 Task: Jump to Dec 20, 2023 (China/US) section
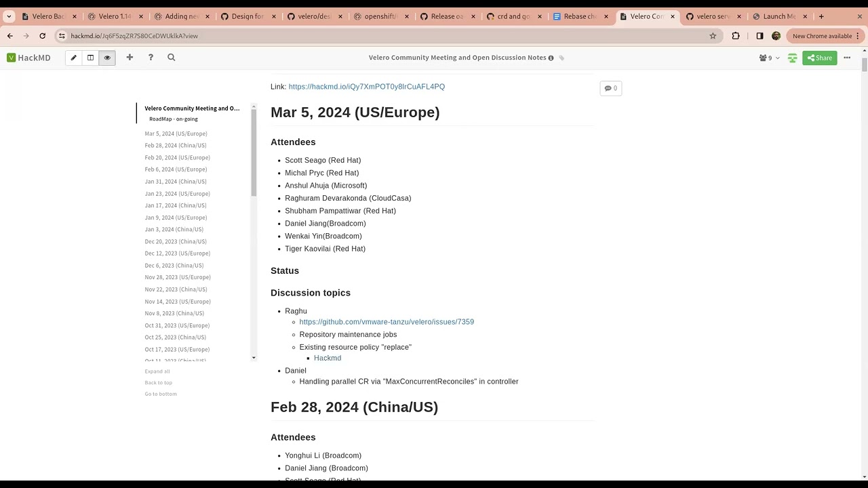176,241
